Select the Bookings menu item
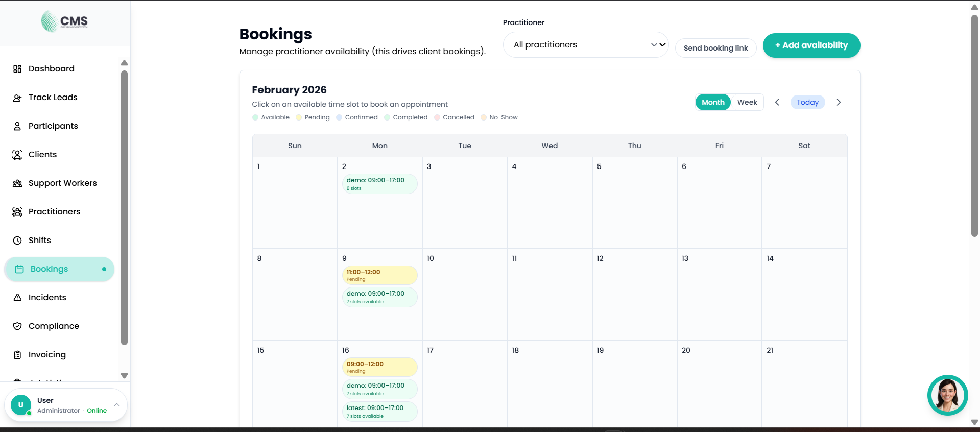Screen dimensions: 980x432 [59, 269]
